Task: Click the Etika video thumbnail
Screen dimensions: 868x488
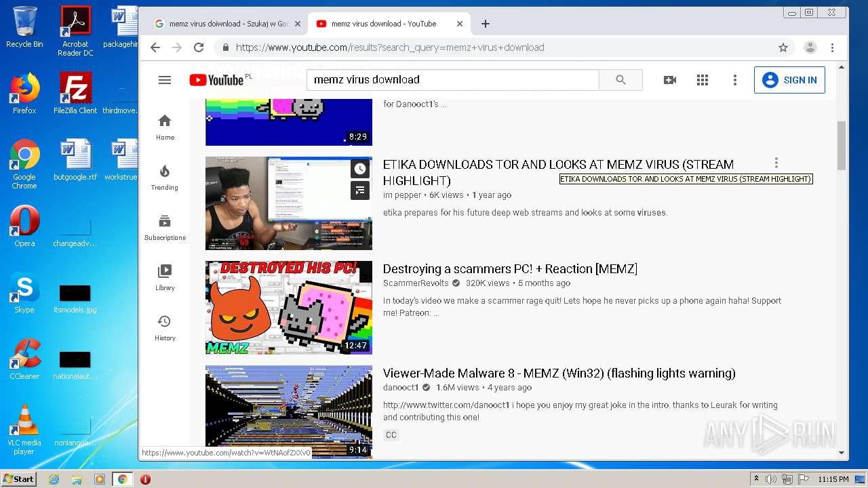Action: (289, 203)
